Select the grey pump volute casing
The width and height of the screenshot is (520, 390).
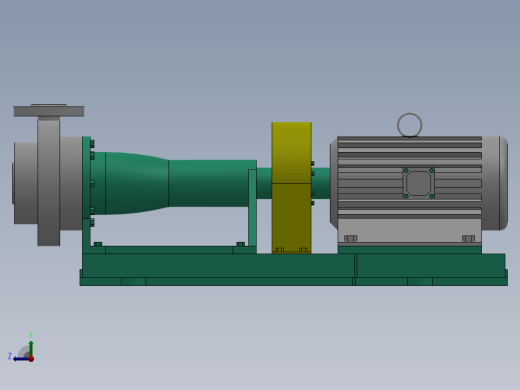click(48, 183)
